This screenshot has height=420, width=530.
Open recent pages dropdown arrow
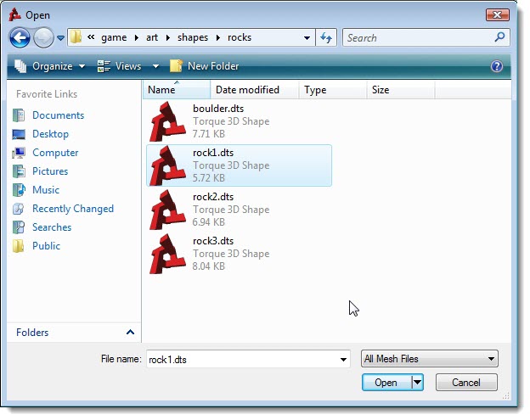click(x=60, y=38)
